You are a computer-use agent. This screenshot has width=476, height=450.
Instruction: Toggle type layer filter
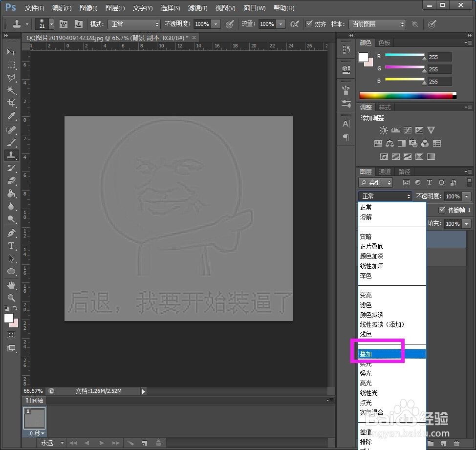[429, 182]
